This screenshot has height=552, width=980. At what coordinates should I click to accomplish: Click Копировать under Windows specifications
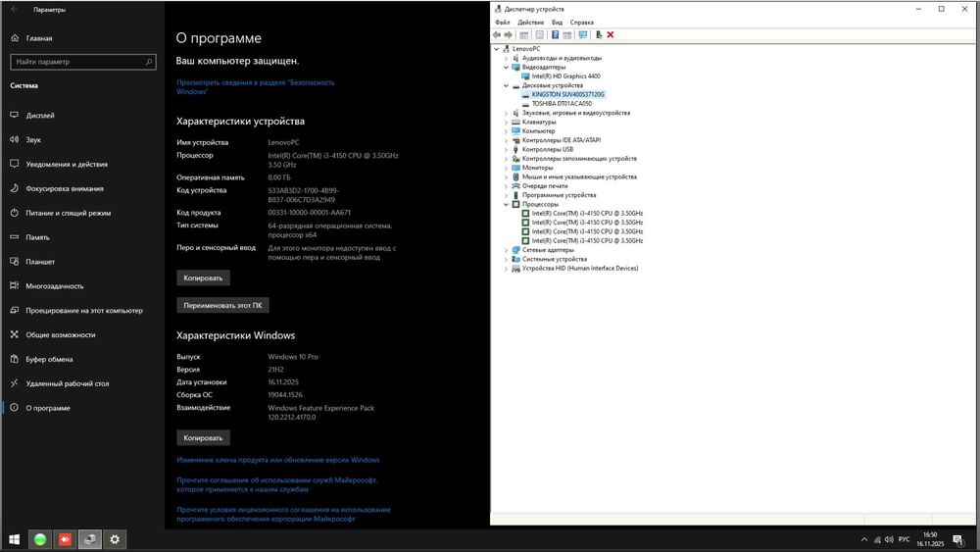click(203, 437)
